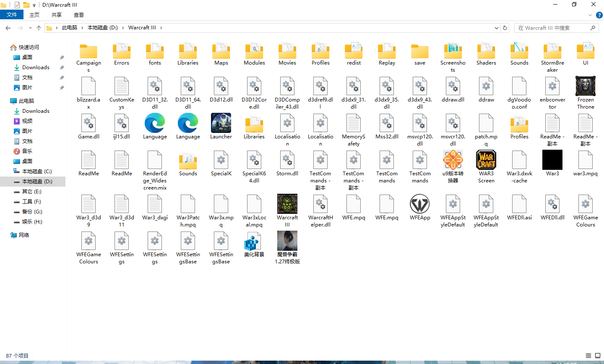Refresh the current folder view
The width and height of the screenshot is (604, 364).
[x=505, y=28]
